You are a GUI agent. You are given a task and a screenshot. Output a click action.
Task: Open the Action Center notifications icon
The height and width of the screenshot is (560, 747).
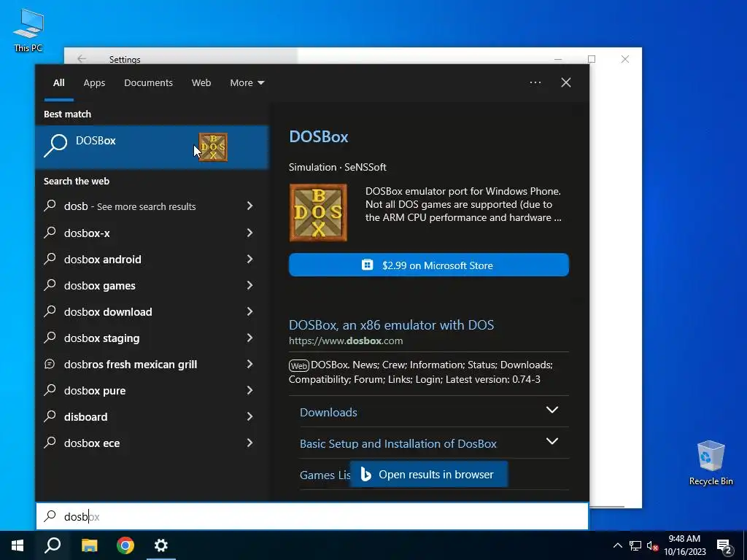[x=724, y=546]
